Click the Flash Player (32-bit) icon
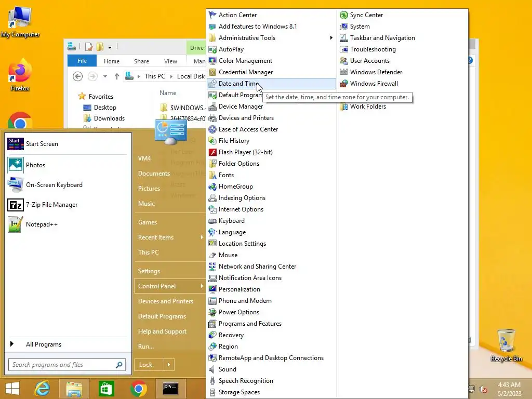Image resolution: width=532 pixels, height=399 pixels. click(x=212, y=152)
